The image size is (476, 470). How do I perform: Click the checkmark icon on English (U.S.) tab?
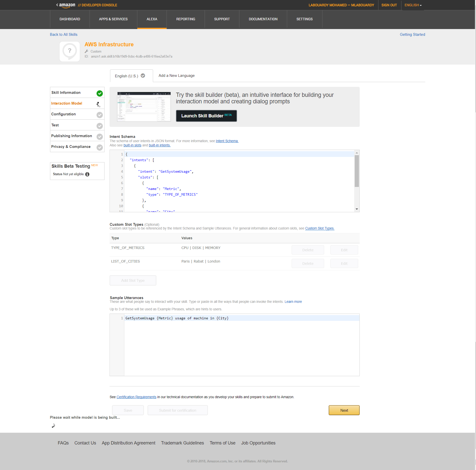(143, 76)
